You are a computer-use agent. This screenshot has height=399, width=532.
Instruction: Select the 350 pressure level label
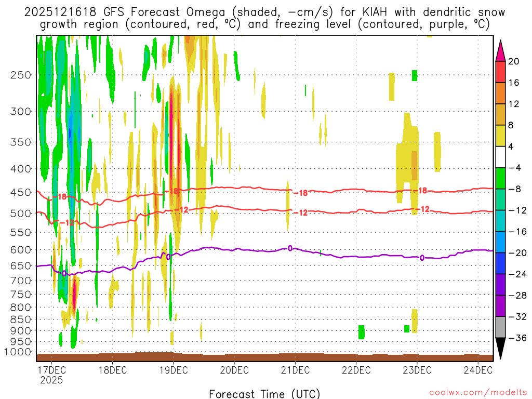click(21, 142)
